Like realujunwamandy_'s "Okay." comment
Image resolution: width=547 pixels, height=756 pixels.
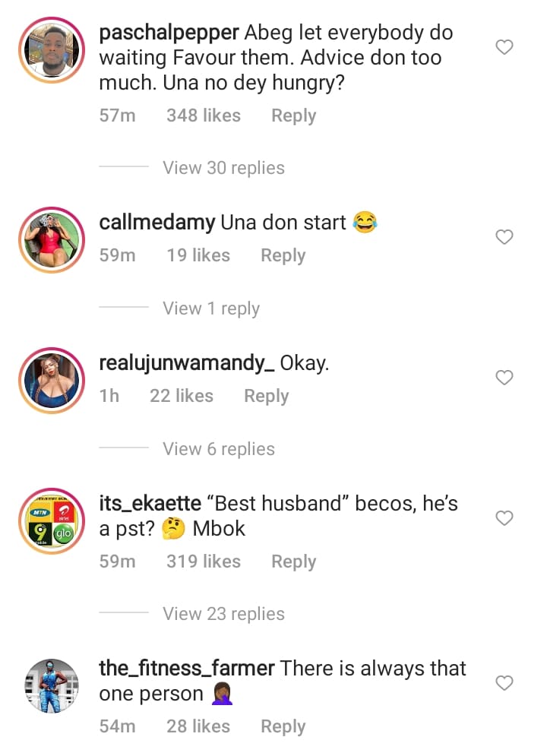504,378
